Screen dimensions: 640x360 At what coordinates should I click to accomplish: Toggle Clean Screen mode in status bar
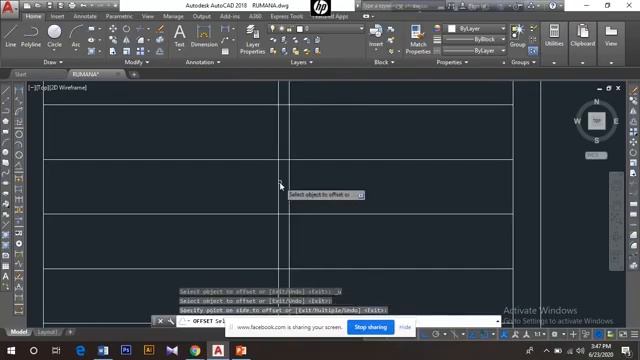(623, 334)
